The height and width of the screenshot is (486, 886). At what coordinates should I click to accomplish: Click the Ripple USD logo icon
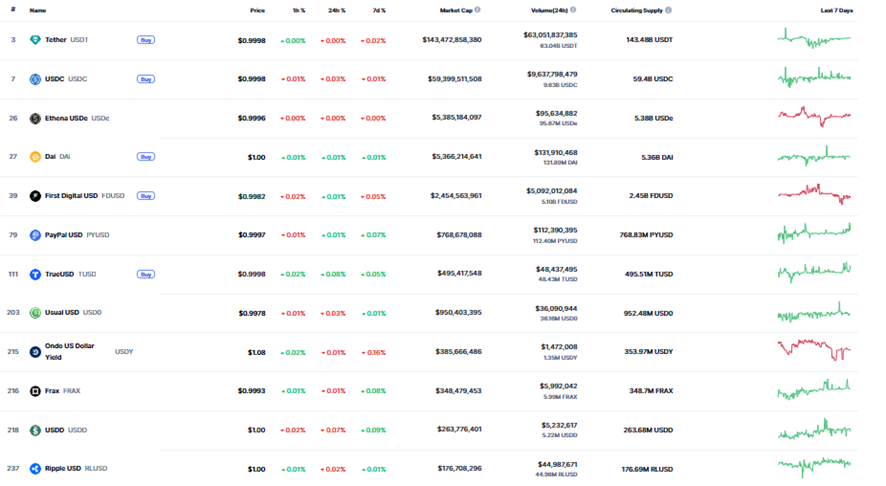tap(35, 468)
